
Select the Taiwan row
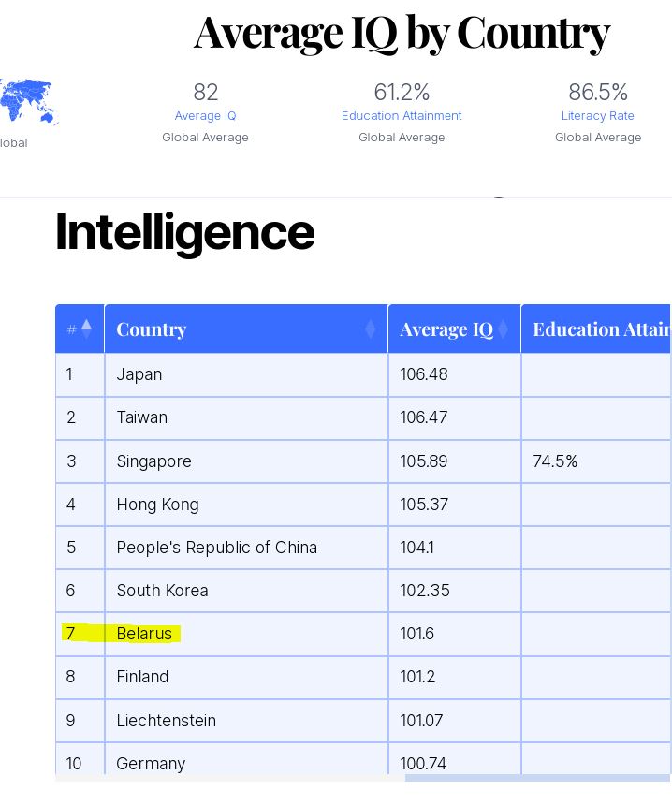pyautogui.click(x=363, y=417)
